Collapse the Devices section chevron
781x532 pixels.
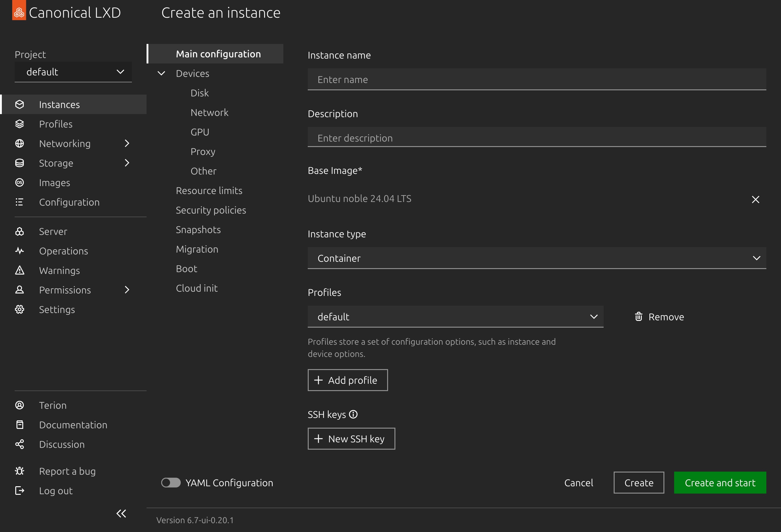click(161, 73)
